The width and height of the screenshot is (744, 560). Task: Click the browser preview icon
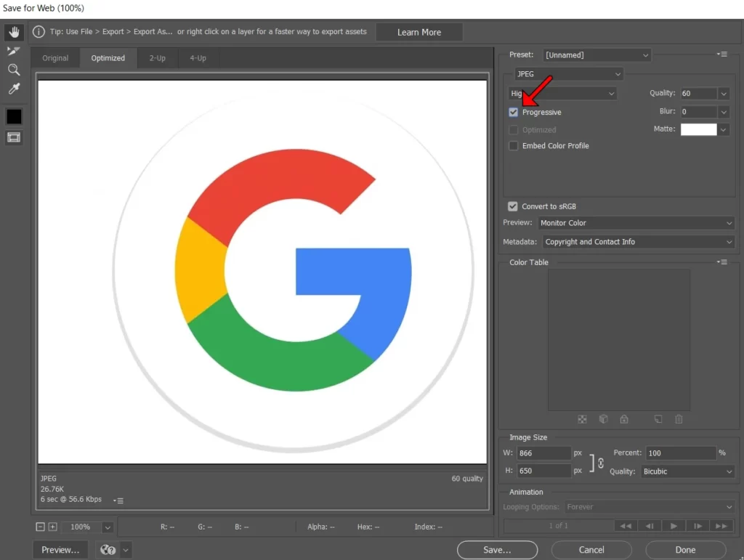108,550
